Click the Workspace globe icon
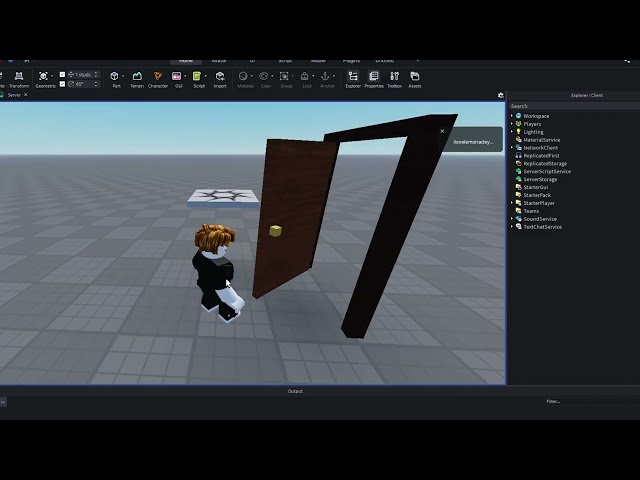 tap(518, 116)
